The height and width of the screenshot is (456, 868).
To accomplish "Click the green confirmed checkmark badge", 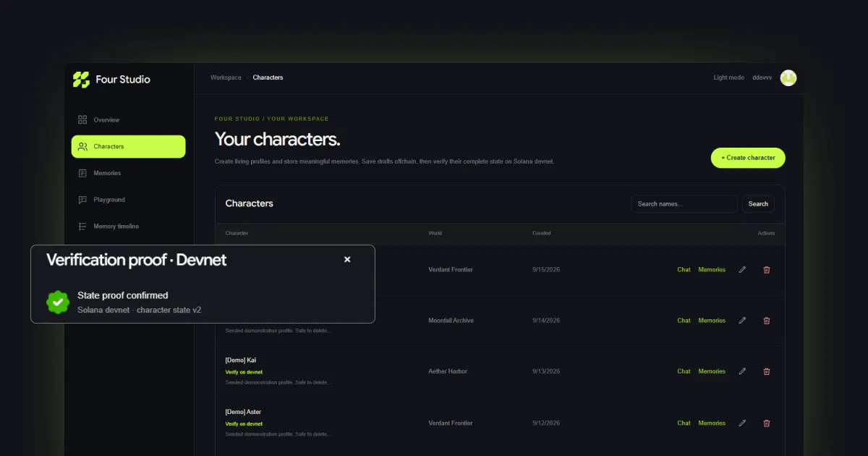I will click(x=57, y=302).
